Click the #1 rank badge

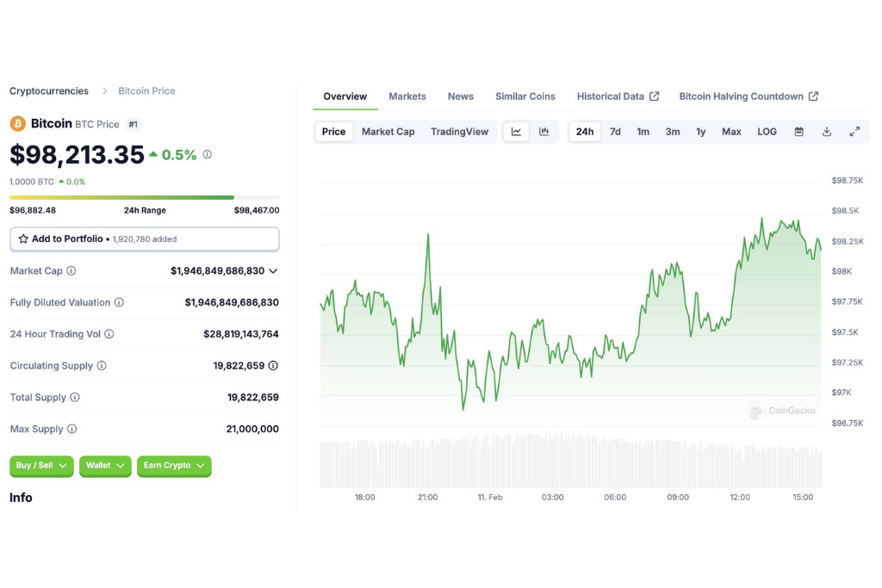pyautogui.click(x=133, y=124)
